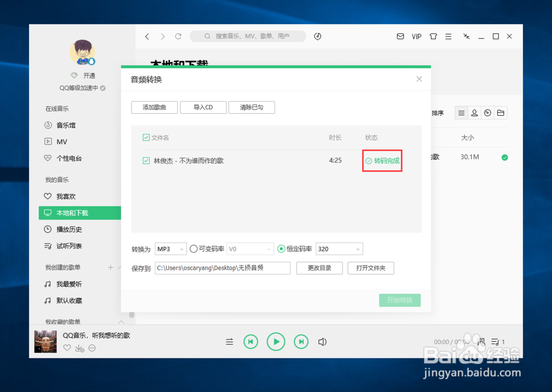Like the current song heart icon
Screen dimensions: 552x392
click(x=67, y=348)
